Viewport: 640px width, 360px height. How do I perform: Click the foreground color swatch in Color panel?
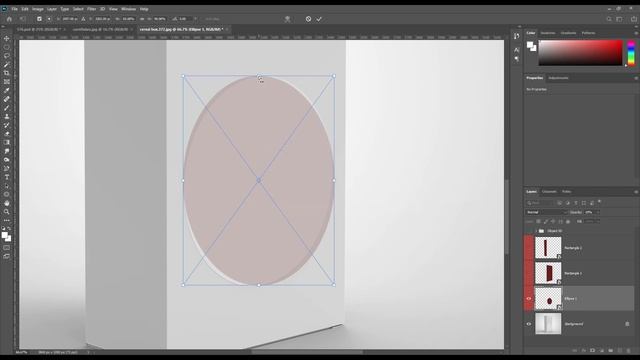coord(529,45)
